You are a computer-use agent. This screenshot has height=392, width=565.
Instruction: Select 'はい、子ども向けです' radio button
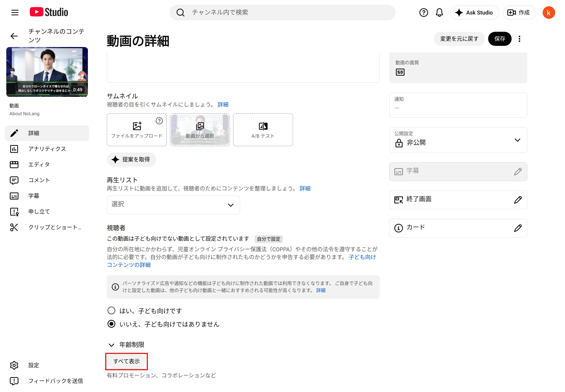point(111,310)
